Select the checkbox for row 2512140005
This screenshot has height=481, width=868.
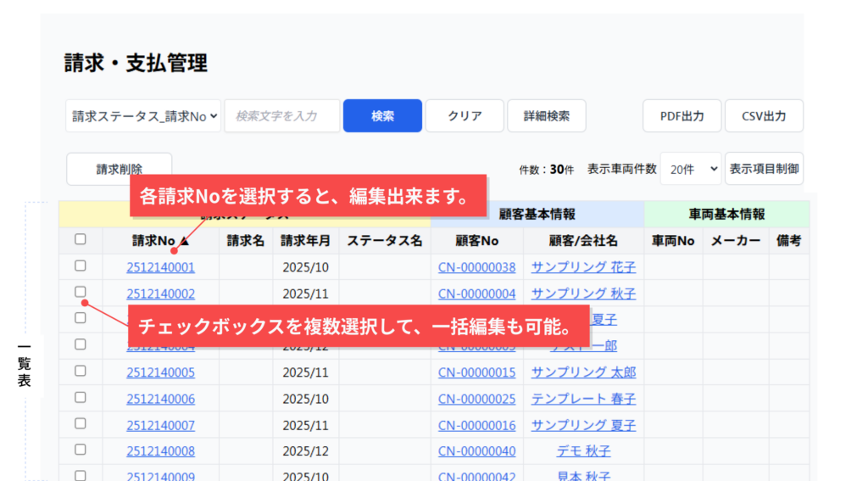point(81,371)
